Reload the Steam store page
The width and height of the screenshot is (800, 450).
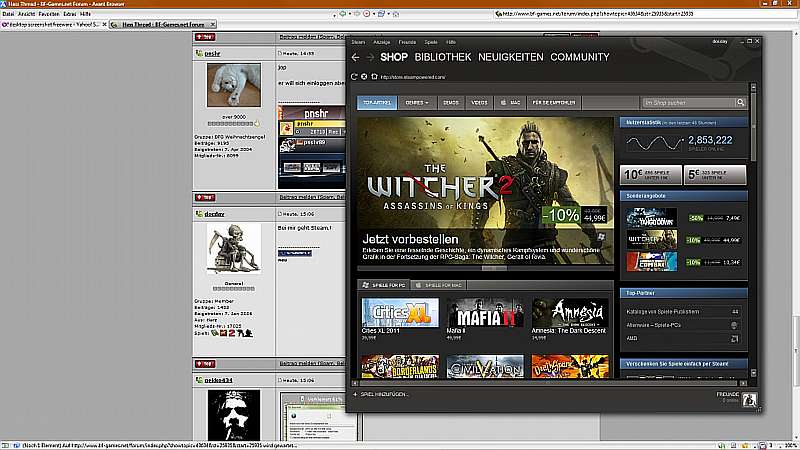point(354,77)
